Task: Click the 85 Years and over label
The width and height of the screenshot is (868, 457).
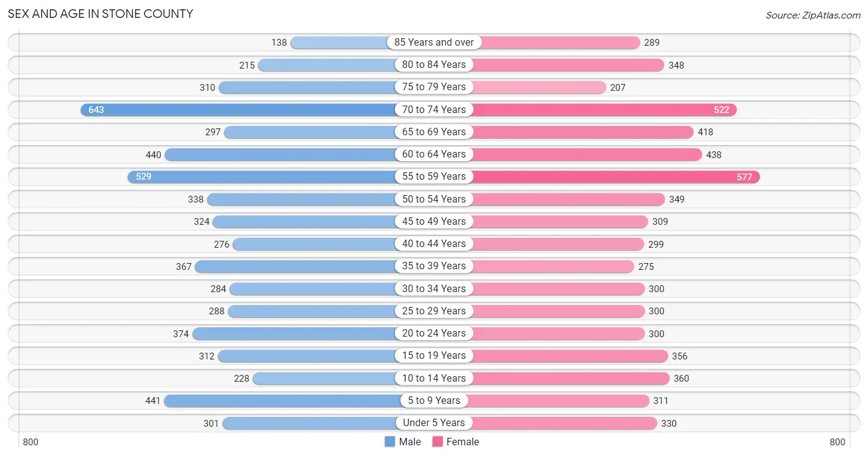Action: click(x=434, y=43)
